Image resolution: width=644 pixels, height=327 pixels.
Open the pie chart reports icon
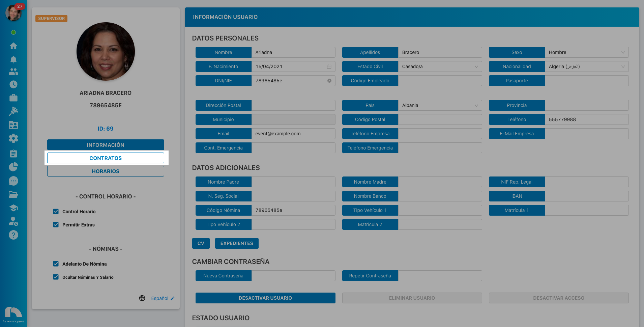13,167
